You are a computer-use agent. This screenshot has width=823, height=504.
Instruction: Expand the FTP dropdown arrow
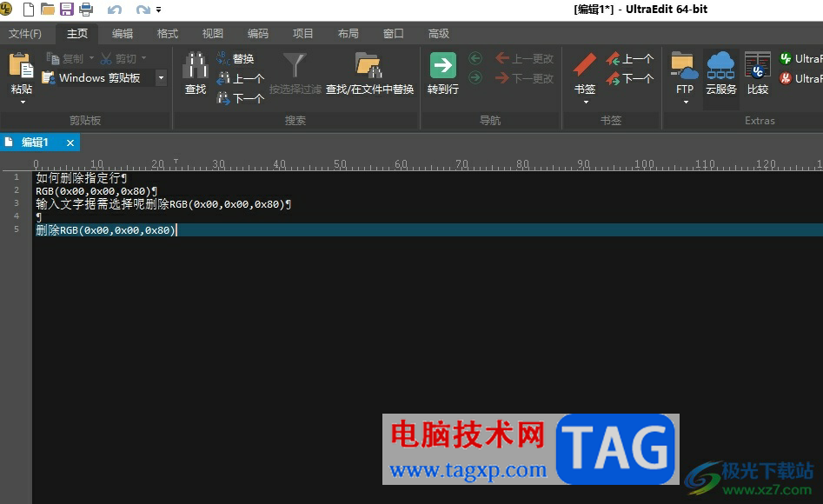coord(686,102)
